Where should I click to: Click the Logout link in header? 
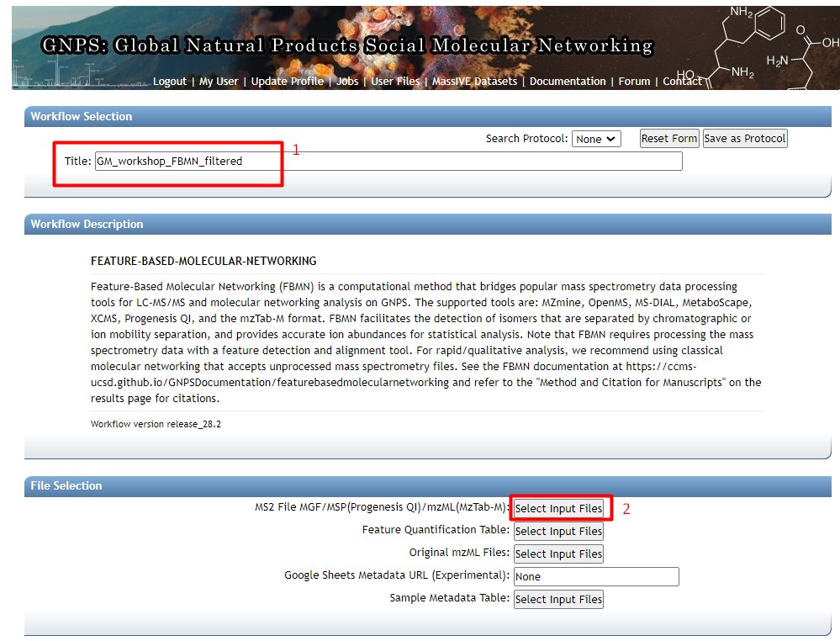(x=169, y=82)
